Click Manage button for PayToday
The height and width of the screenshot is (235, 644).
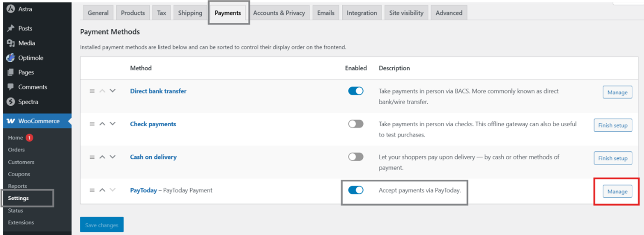coord(617,192)
